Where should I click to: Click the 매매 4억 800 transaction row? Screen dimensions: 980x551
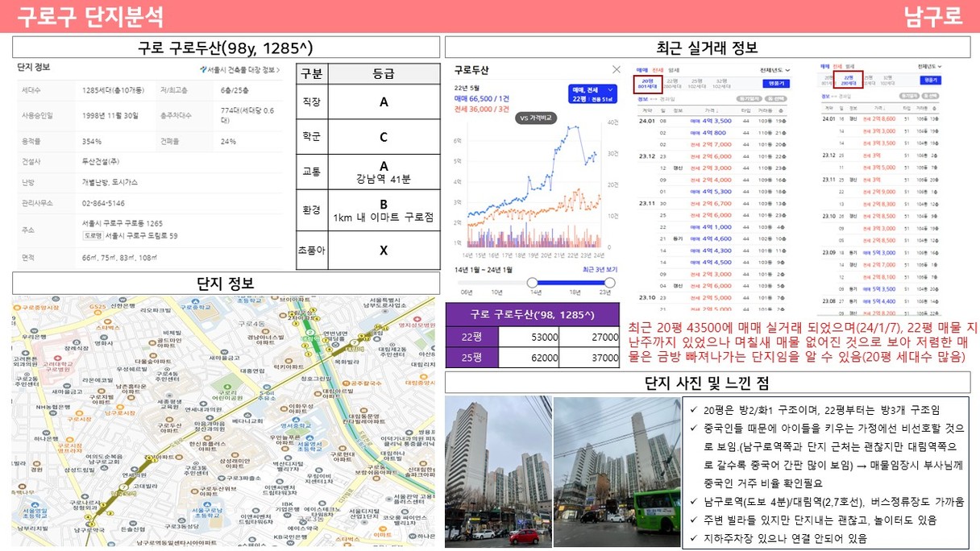tap(711, 133)
